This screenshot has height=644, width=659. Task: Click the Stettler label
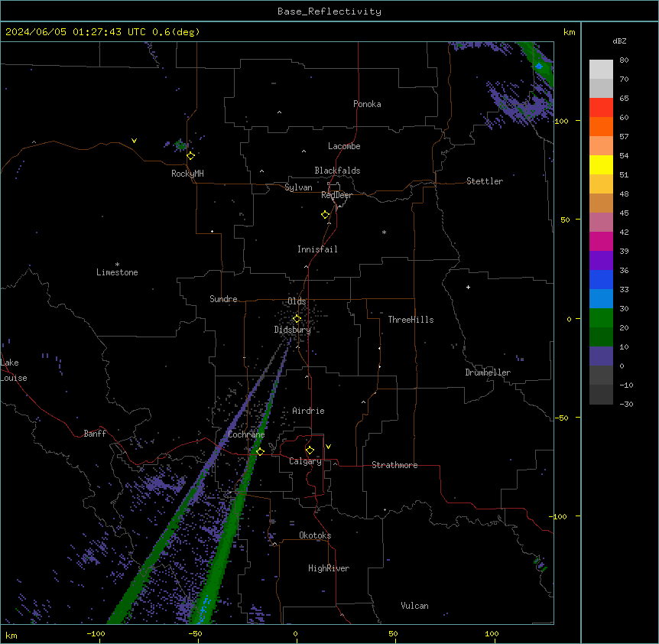click(485, 181)
